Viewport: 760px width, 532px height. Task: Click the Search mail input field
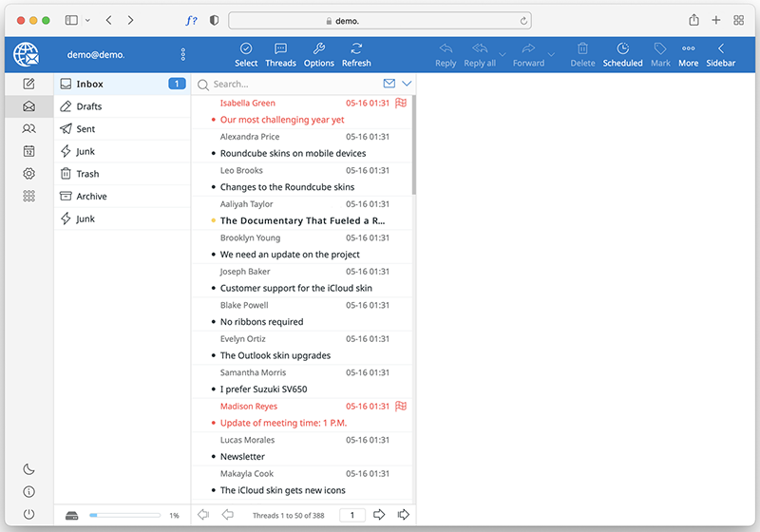pos(294,85)
